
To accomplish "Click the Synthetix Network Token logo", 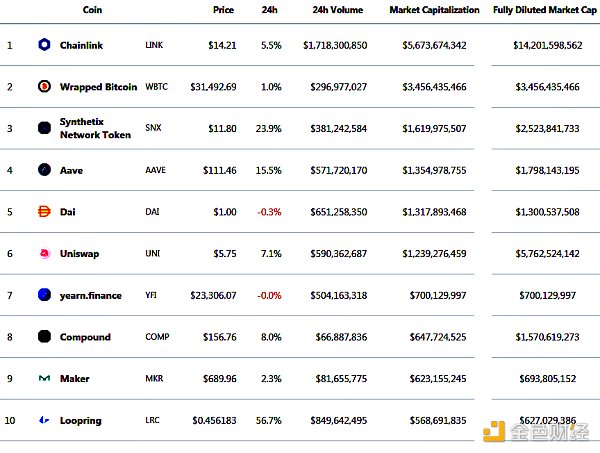I will coord(44,128).
